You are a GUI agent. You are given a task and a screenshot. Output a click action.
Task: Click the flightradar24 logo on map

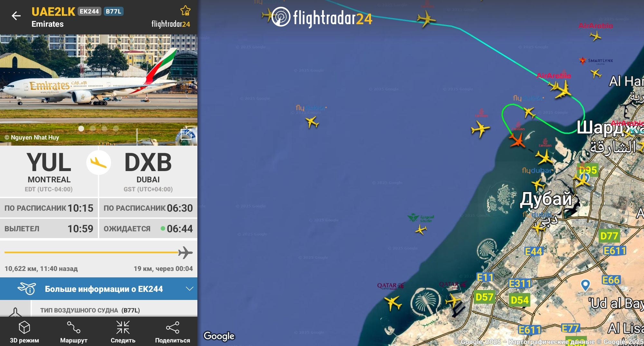[x=322, y=17]
